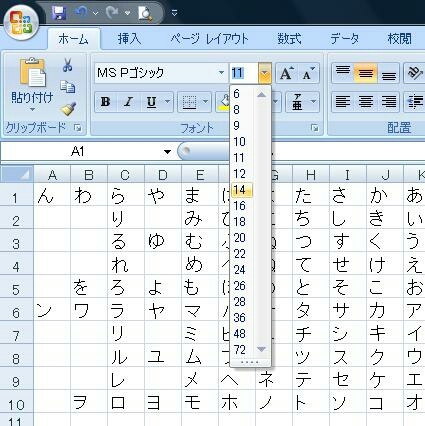Copy selection with copy icon

(68, 87)
